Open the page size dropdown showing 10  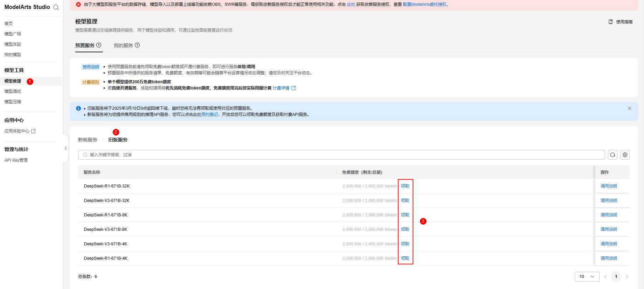pos(587,277)
